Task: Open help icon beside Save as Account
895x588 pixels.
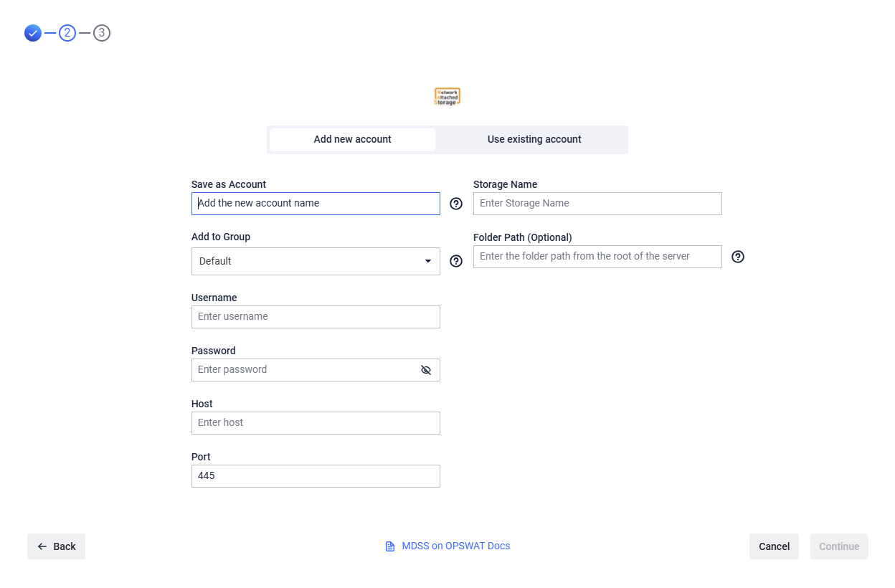Action: [456, 204]
